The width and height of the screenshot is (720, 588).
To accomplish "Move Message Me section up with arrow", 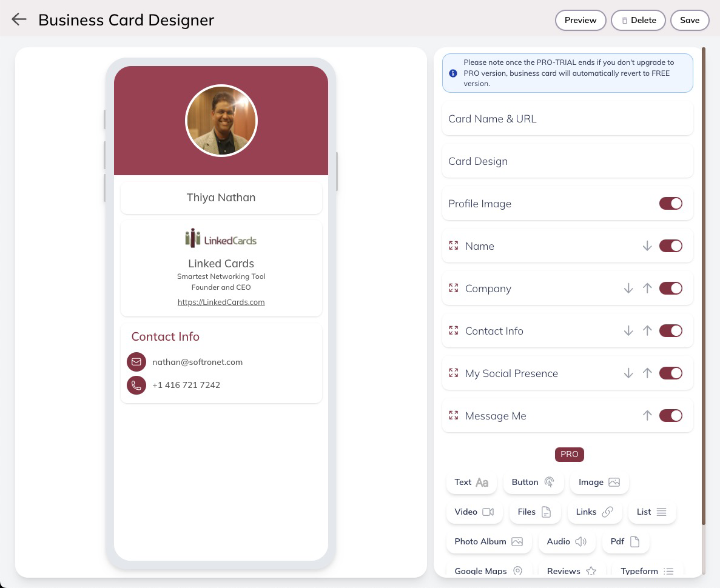I will pyautogui.click(x=647, y=416).
